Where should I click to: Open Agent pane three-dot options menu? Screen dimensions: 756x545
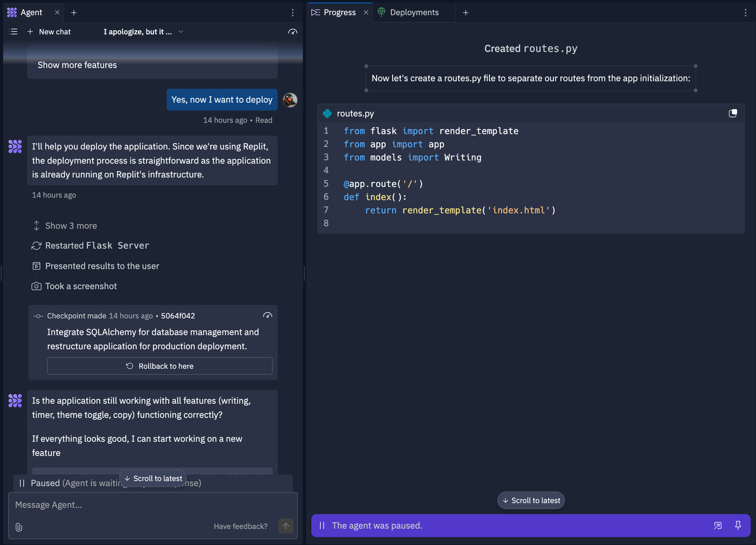pos(292,13)
